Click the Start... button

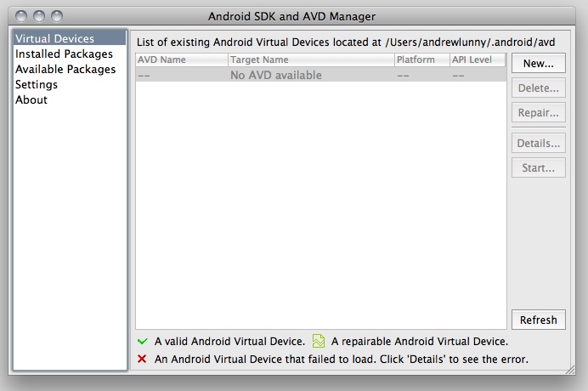pyautogui.click(x=539, y=167)
